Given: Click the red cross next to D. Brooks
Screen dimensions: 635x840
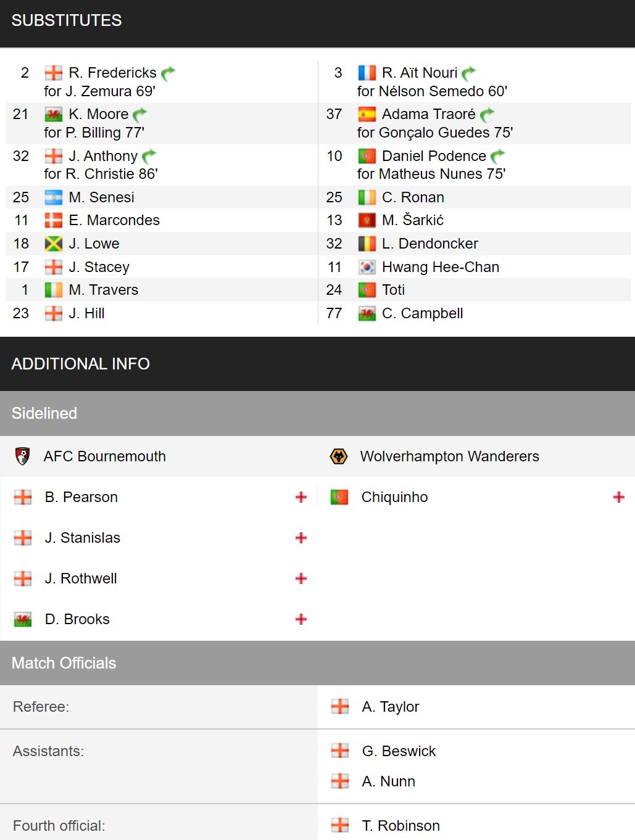Looking at the screenshot, I should pos(301,619).
